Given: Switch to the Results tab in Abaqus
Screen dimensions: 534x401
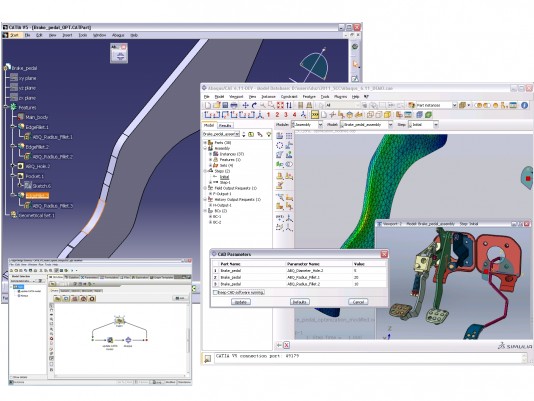Looking at the screenshot, I should pyautogui.click(x=225, y=126).
